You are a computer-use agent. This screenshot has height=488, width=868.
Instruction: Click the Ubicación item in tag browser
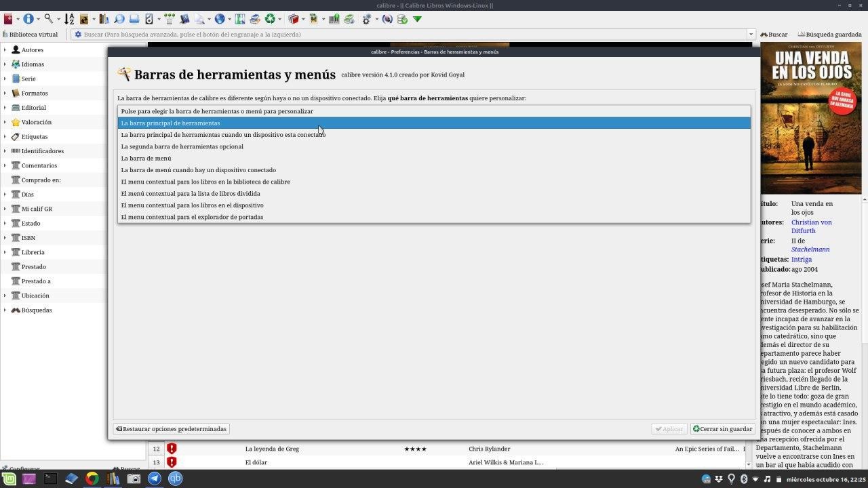tap(35, 296)
